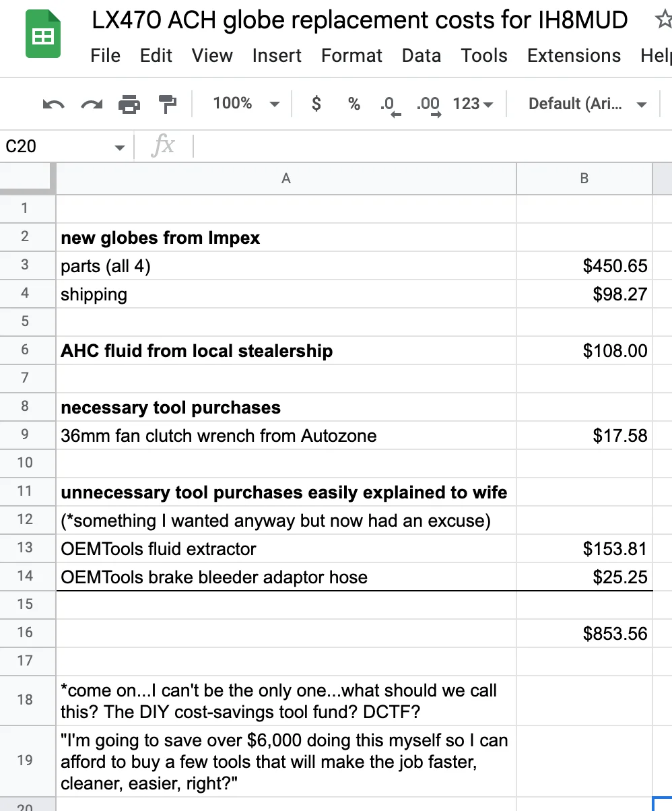Open the Format menu
672x811 pixels.
point(351,55)
